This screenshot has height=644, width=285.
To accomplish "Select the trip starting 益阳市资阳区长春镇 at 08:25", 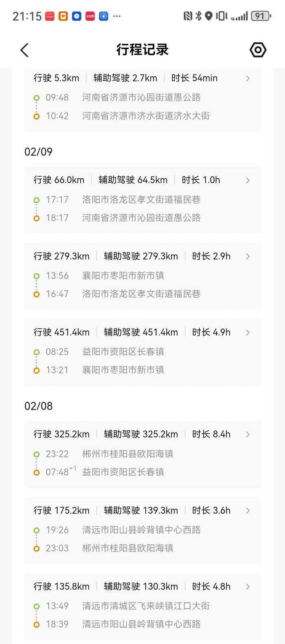I will pos(142,352).
